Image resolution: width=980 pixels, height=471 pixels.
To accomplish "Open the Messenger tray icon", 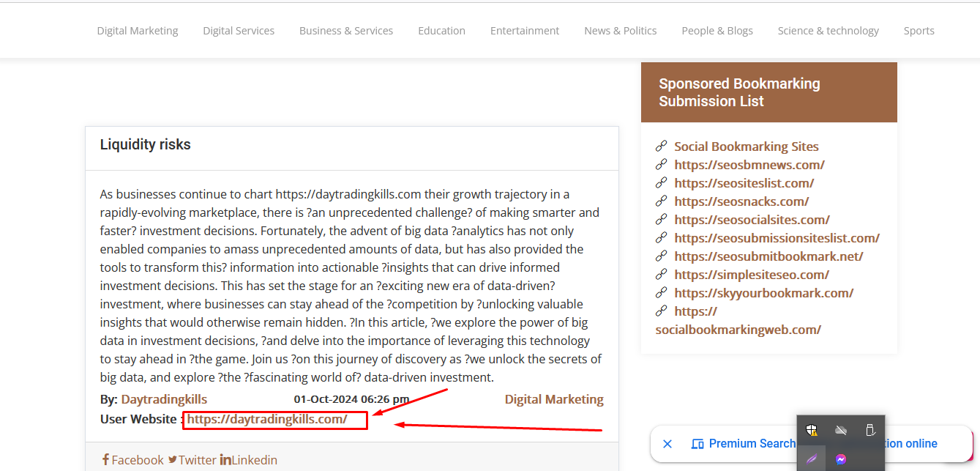I will click(x=841, y=459).
